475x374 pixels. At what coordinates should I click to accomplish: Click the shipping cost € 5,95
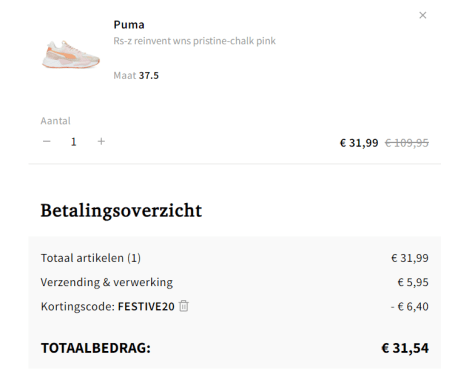[413, 282]
